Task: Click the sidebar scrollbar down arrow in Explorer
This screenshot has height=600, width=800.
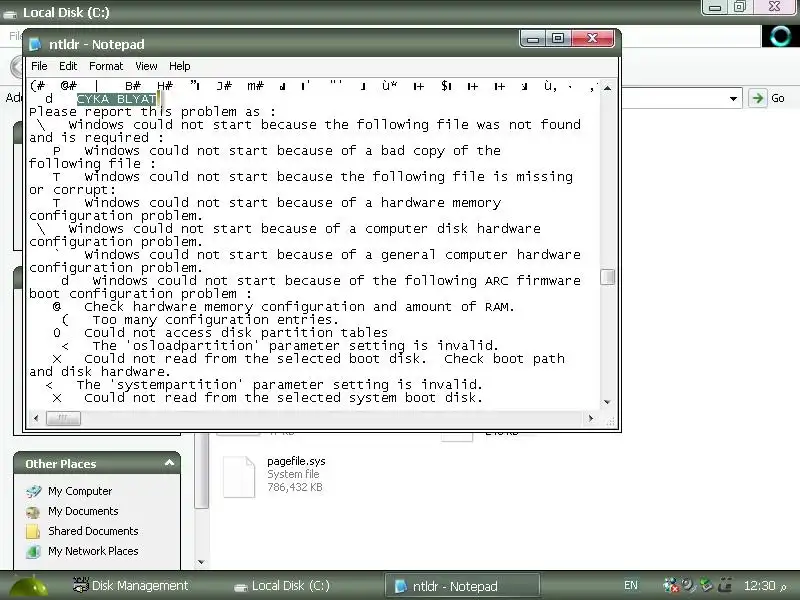Action: pos(201,562)
